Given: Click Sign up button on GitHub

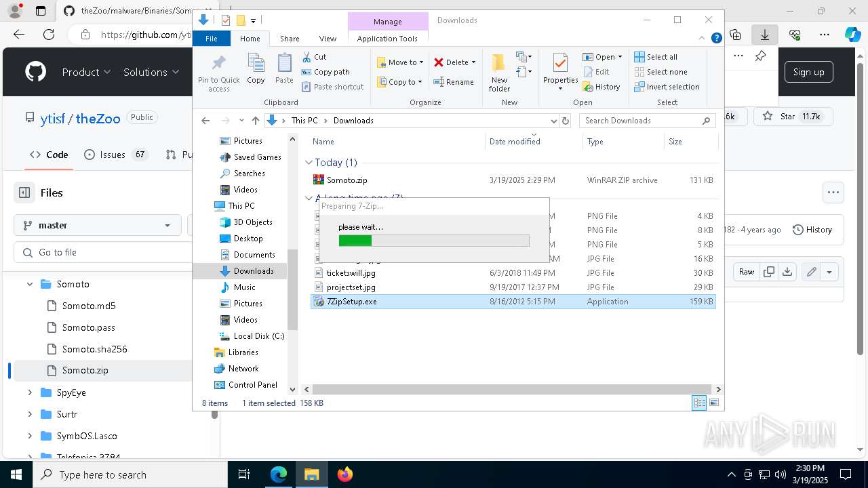Looking at the screenshot, I should click(x=808, y=72).
